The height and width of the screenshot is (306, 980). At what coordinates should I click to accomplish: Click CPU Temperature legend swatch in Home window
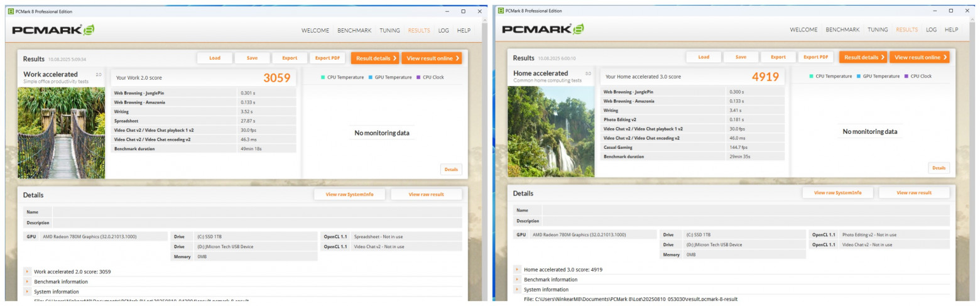tap(811, 76)
